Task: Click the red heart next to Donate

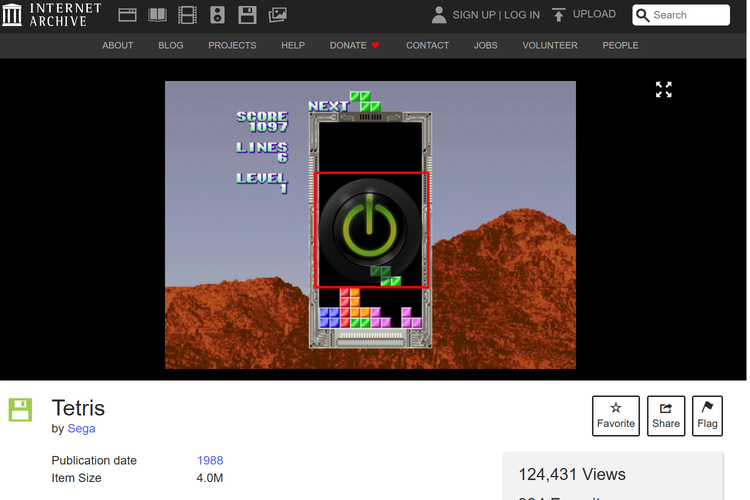Action: click(x=375, y=45)
